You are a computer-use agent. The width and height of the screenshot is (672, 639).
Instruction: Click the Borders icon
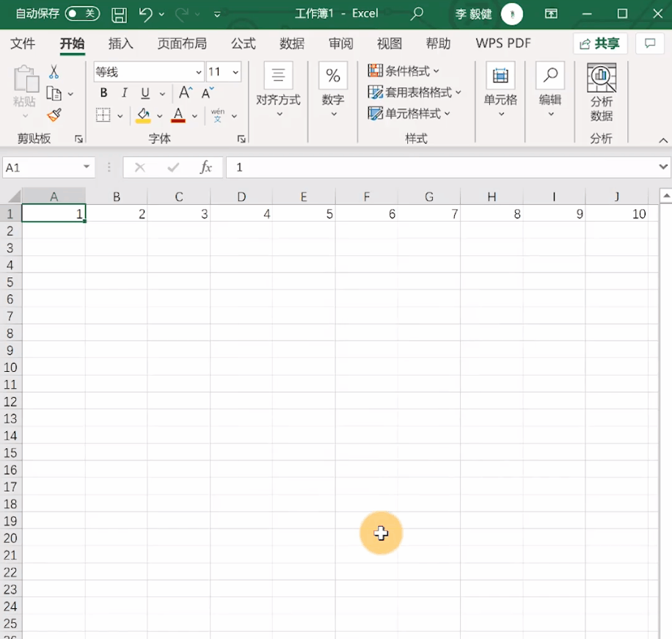tap(103, 115)
